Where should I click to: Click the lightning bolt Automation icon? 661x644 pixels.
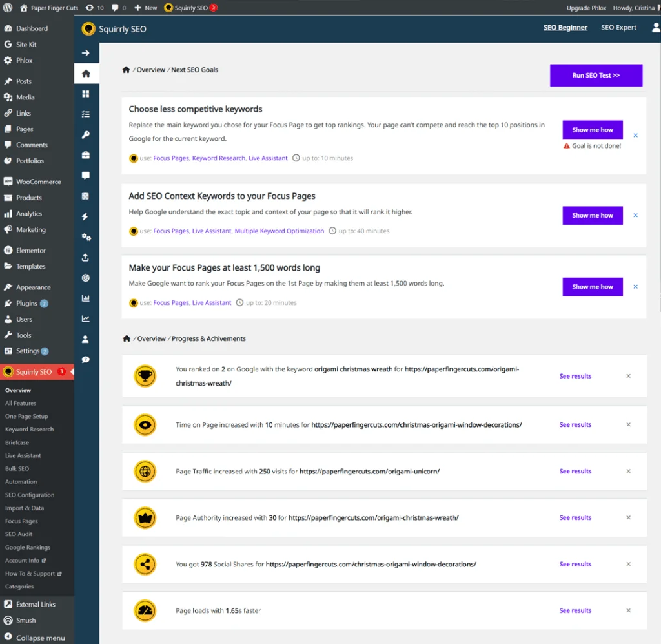[x=86, y=217]
